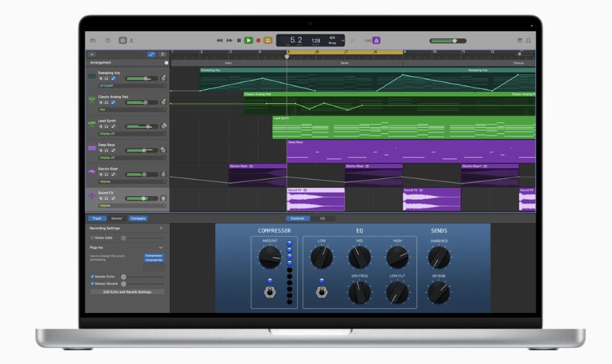Flip the Compressor on/off switch
Image resolution: width=612 pixels, height=364 pixels.
tap(269, 292)
